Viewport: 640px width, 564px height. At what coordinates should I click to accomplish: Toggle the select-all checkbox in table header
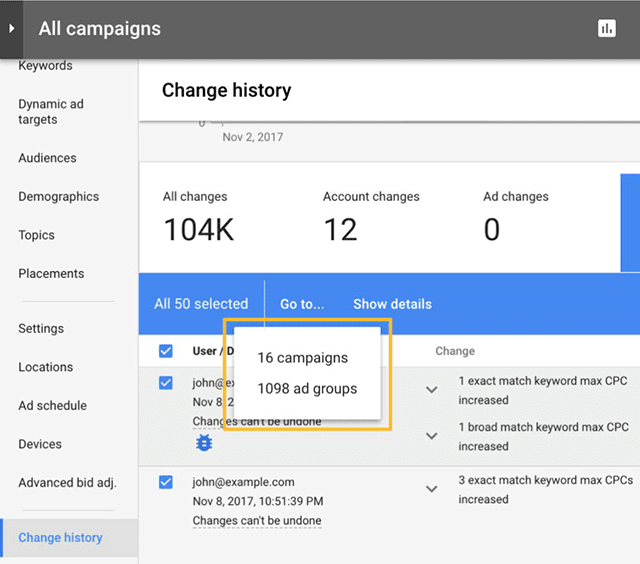pos(166,351)
